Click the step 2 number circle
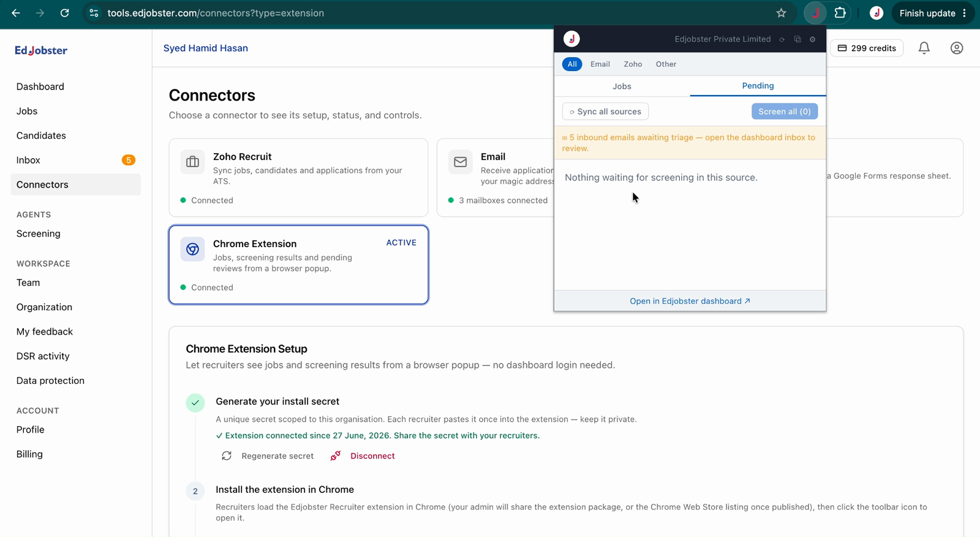980x537 pixels. pos(195,491)
